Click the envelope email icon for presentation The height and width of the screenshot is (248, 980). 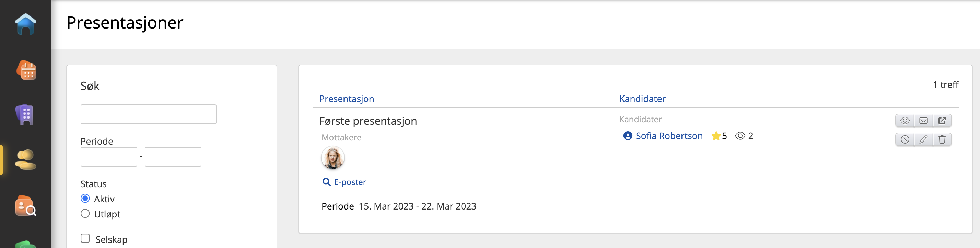(923, 120)
